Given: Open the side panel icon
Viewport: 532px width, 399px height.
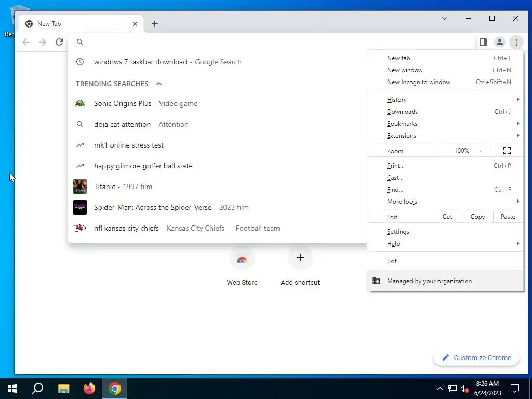Looking at the screenshot, I should (x=483, y=42).
